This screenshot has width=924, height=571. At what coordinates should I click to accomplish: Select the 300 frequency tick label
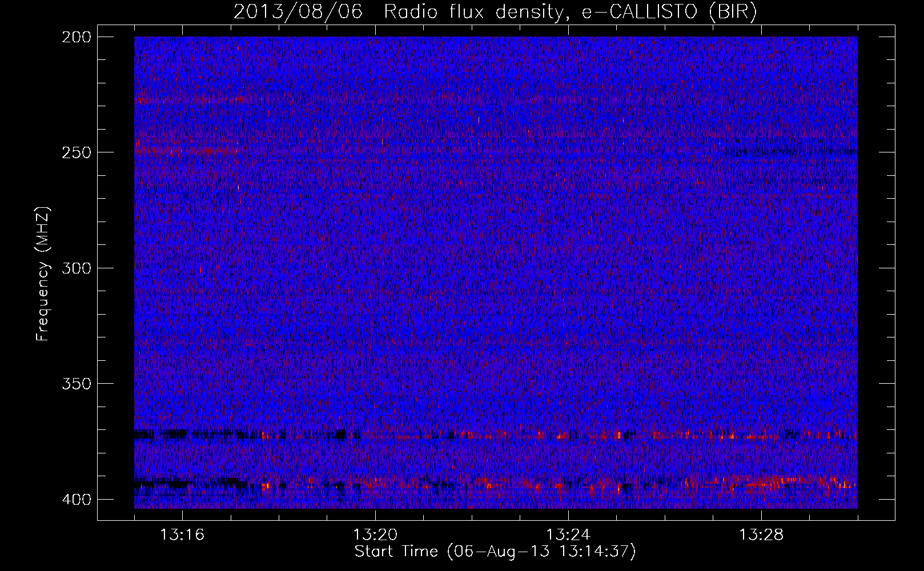tap(76, 268)
